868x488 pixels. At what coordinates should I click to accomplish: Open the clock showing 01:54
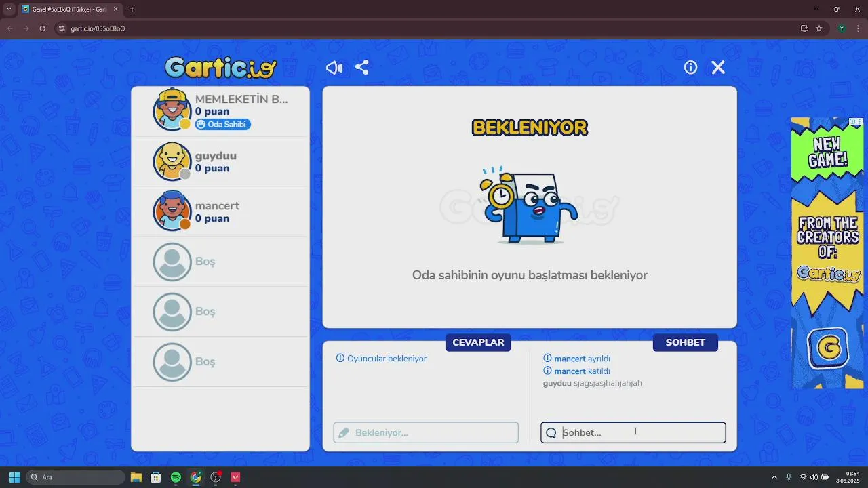pos(848,477)
